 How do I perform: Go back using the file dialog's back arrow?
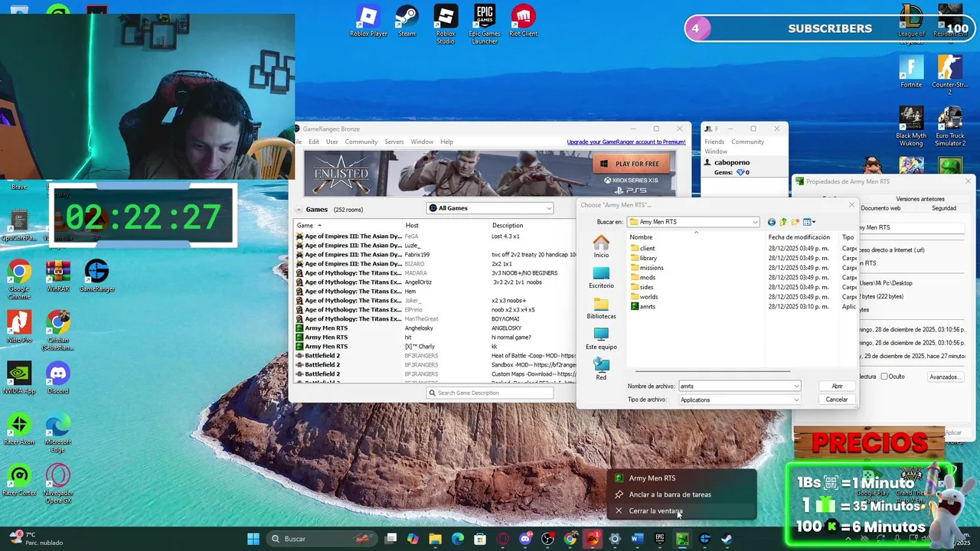[771, 222]
